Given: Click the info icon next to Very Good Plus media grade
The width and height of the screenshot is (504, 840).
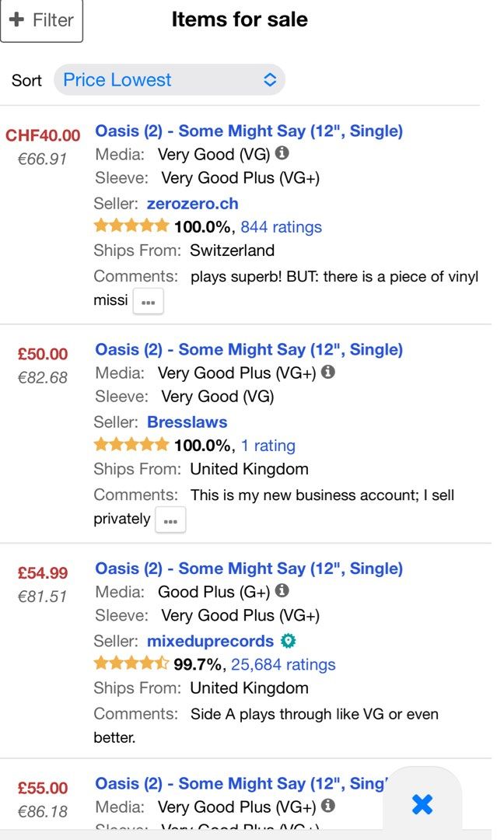Looking at the screenshot, I should point(327,372).
